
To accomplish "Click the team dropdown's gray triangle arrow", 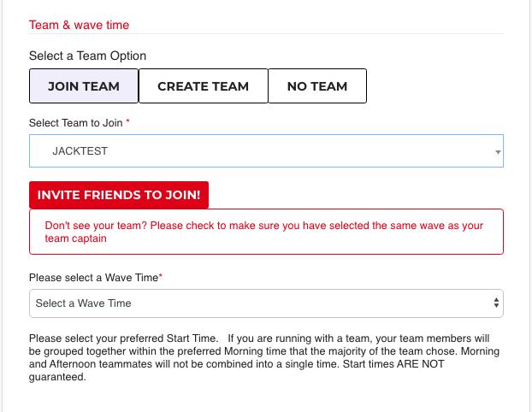I will click(498, 152).
